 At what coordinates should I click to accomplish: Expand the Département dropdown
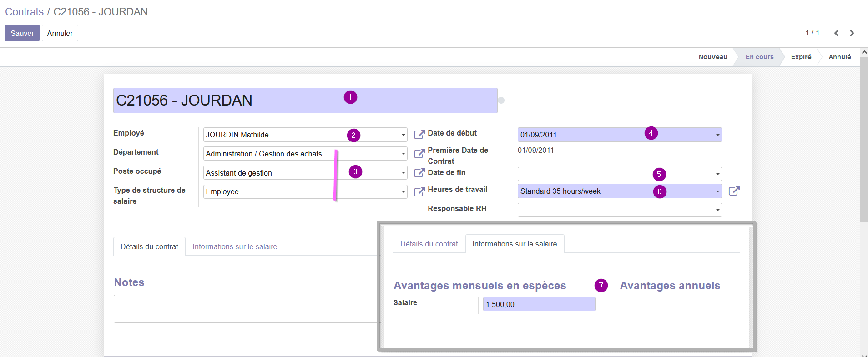click(403, 154)
